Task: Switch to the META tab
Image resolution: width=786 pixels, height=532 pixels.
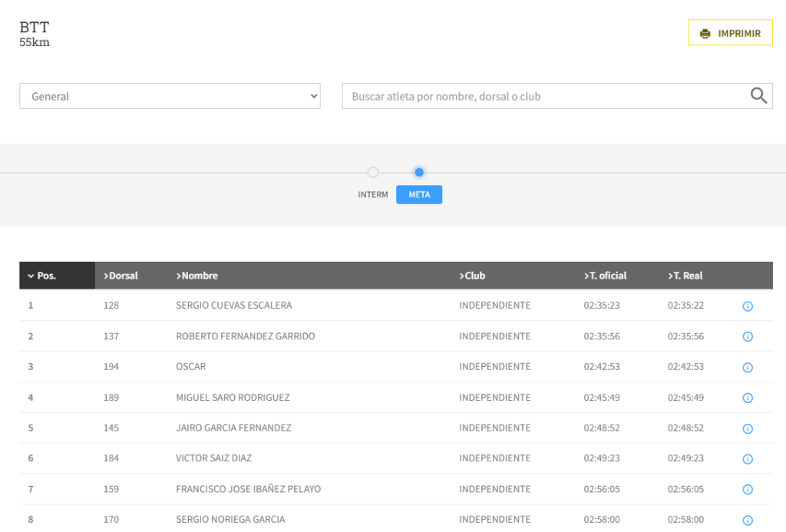Action: pos(419,195)
